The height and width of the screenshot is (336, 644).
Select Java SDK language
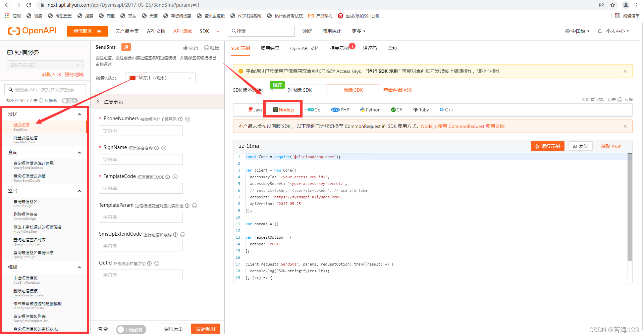pos(255,110)
